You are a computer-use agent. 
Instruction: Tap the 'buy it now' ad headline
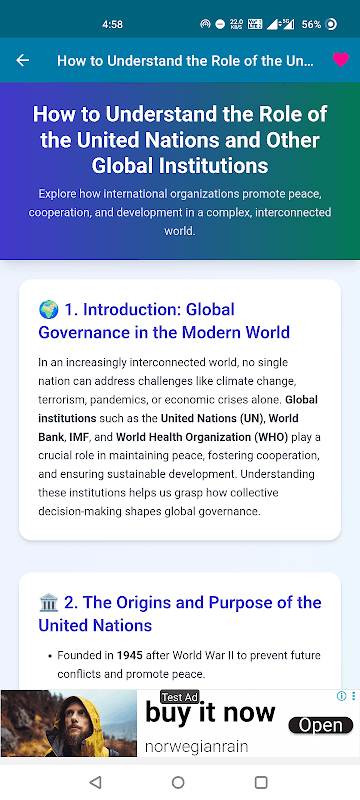point(210,712)
